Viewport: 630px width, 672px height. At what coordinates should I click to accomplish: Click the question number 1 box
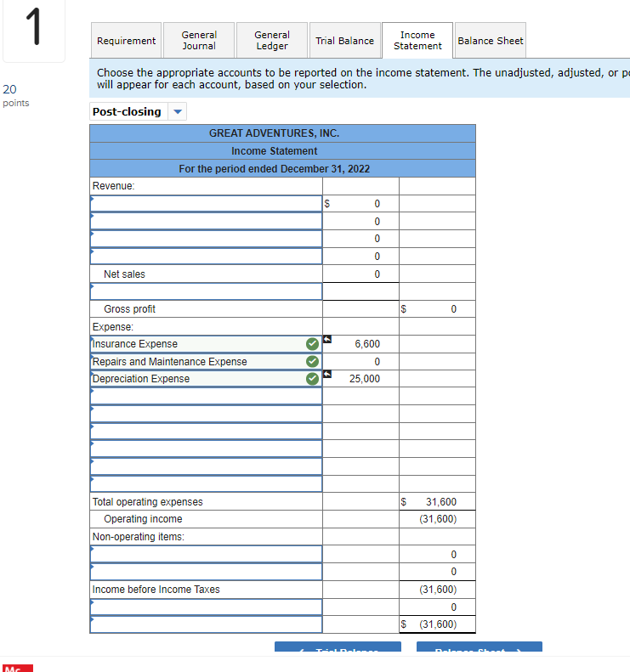(34, 30)
